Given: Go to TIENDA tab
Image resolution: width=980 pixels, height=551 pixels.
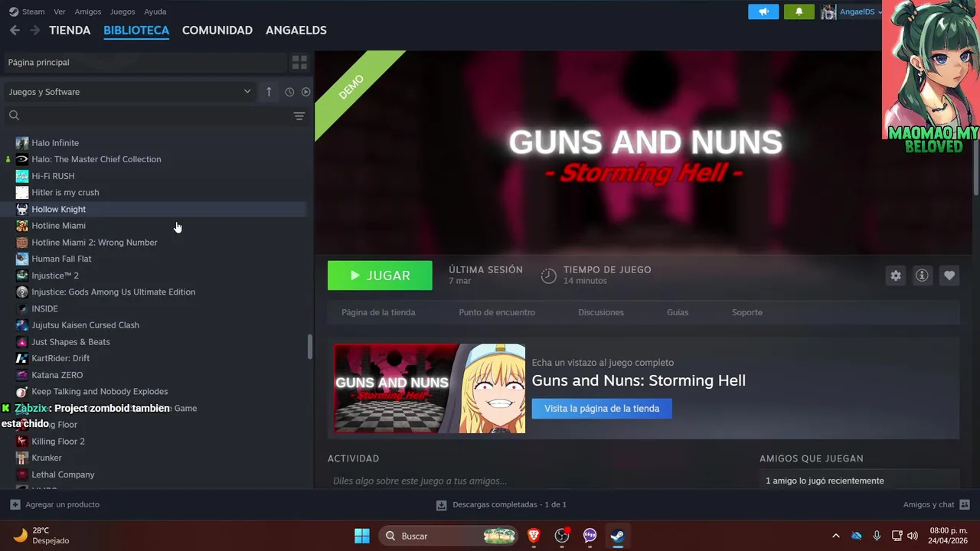Looking at the screenshot, I should coord(70,30).
